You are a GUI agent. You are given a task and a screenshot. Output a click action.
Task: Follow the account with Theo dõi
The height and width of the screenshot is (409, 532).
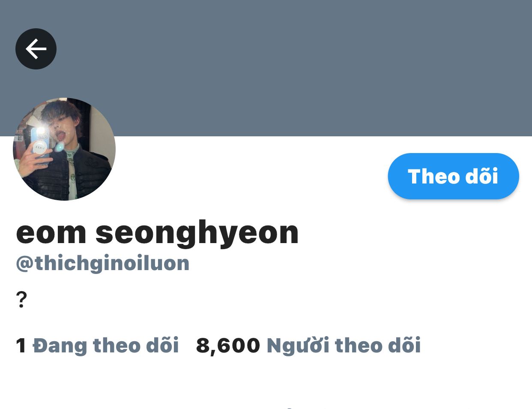453,176
